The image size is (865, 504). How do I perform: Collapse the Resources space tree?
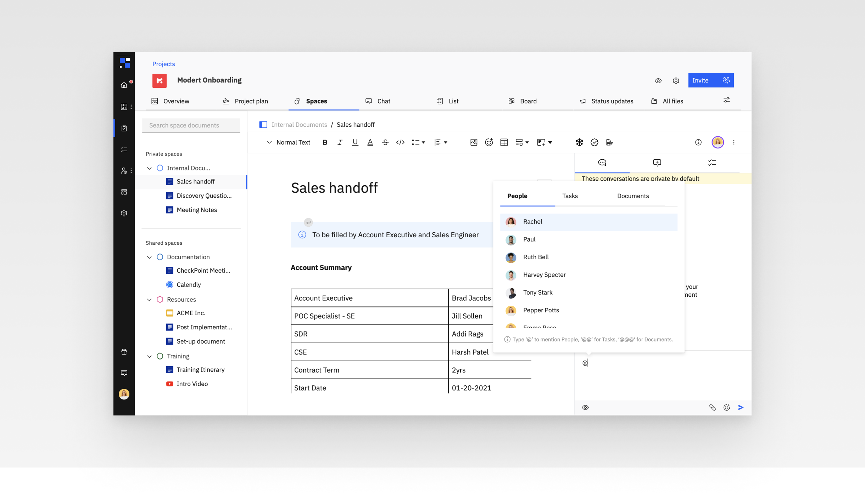coord(149,300)
